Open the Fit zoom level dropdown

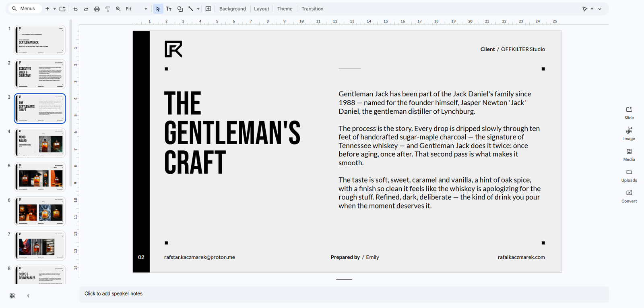click(x=136, y=9)
